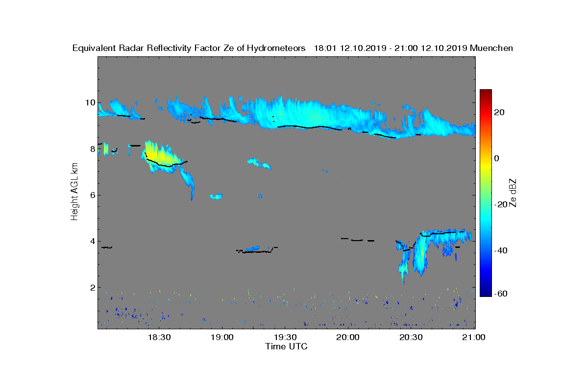
Task: Click the yellow high-reflectivity cloud near 18:30
Action: [162, 156]
